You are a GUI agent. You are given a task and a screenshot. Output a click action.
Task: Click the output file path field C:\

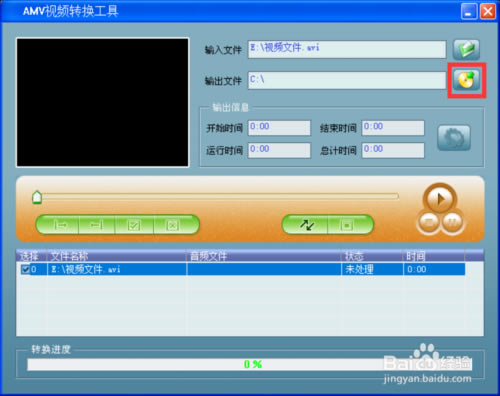point(347,80)
